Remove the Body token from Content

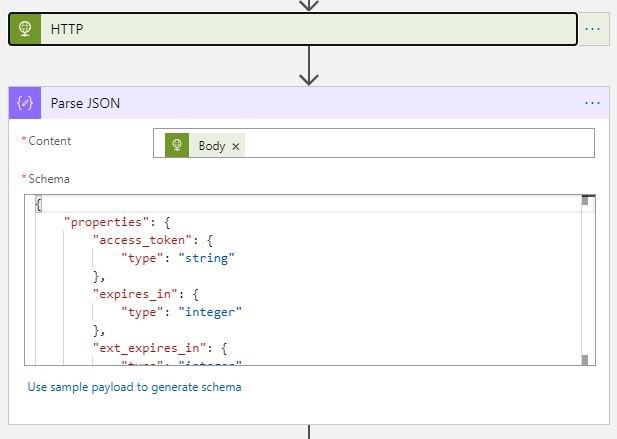tap(236, 146)
